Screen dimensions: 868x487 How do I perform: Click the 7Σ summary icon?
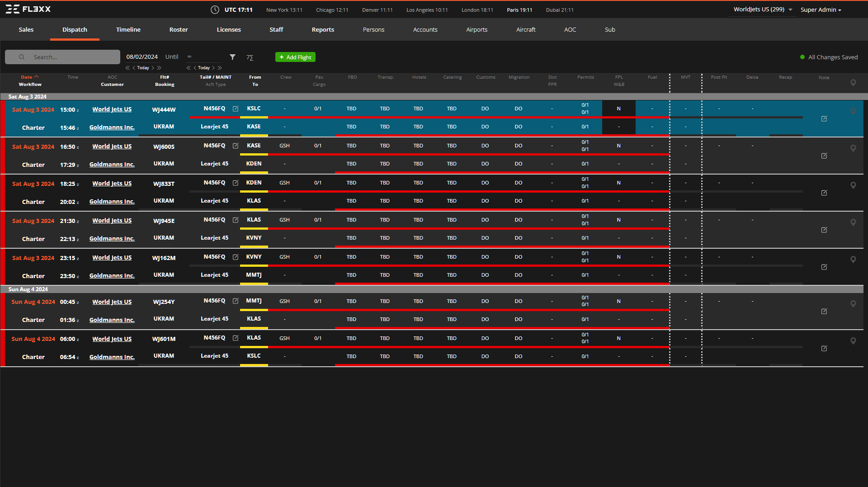[x=250, y=57]
